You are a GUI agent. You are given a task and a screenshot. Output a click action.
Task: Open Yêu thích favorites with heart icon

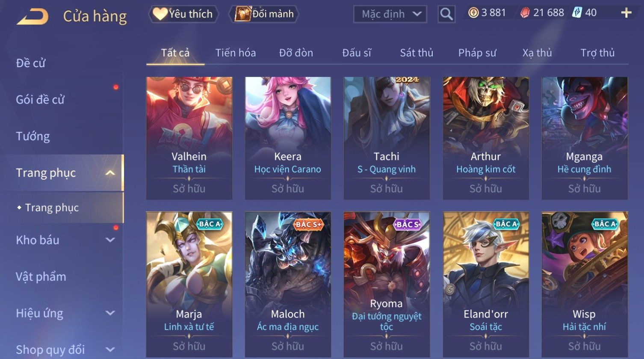[x=183, y=14]
